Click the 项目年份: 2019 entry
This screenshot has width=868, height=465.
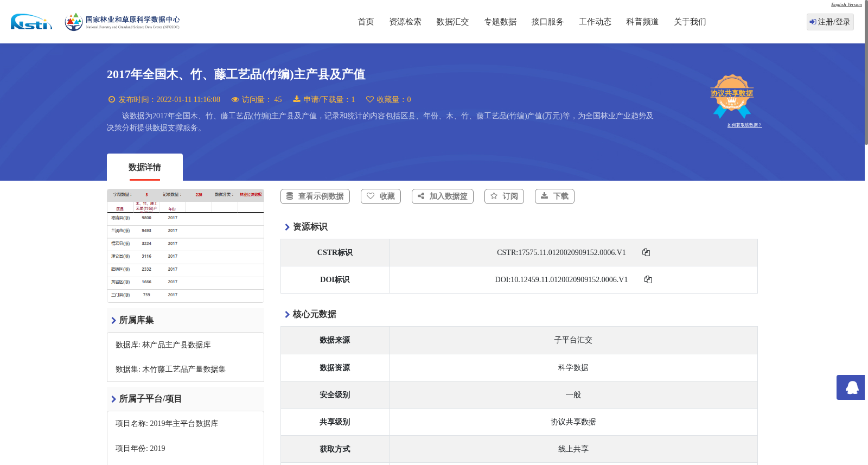pyautogui.click(x=141, y=449)
